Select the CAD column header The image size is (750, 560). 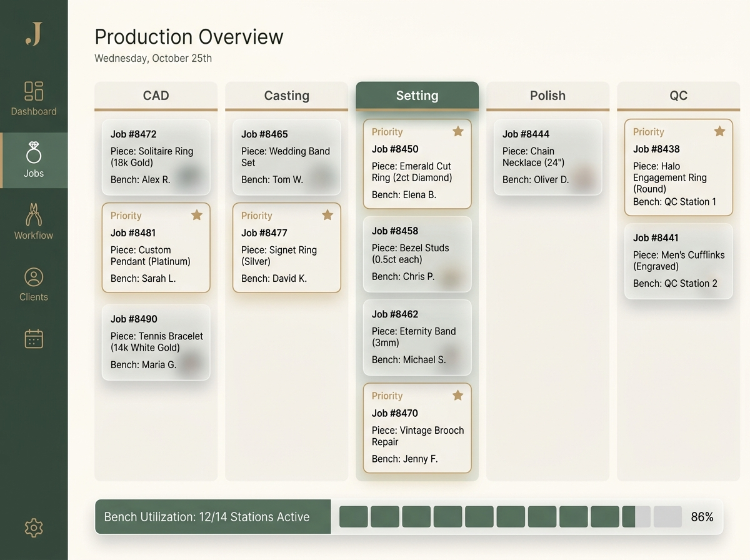[156, 96]
